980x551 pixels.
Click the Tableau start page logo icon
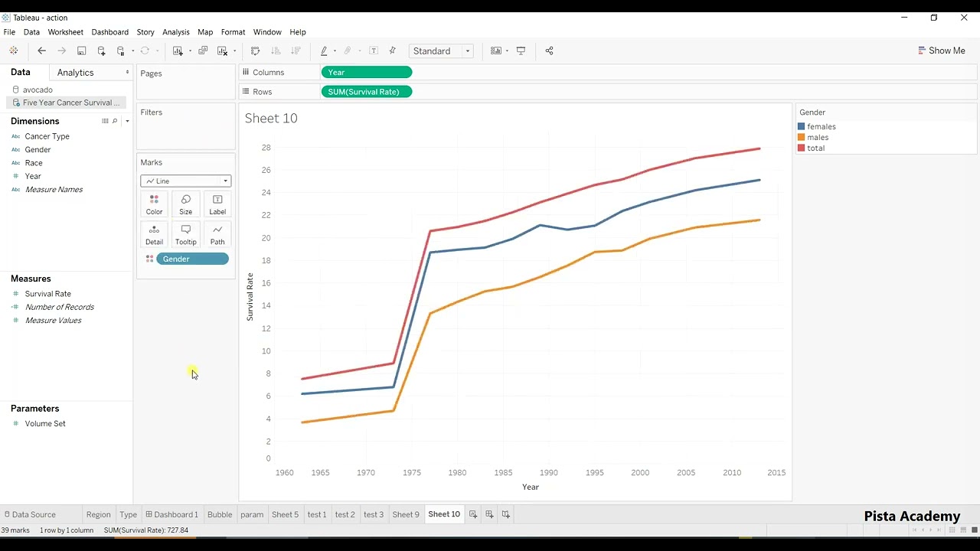pos(13,51)
